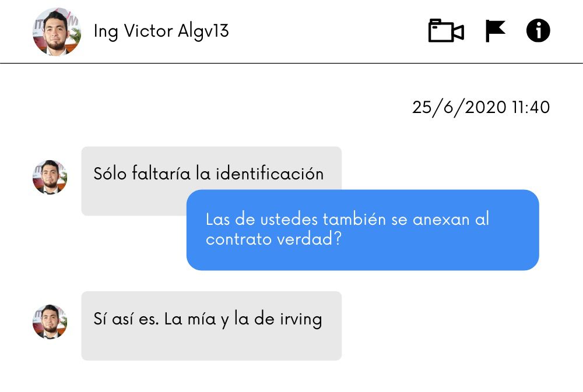Select the "Sí así es. La mía" message bubble
This screenshot has width=583, height=392.
click(x=211, y=326)
